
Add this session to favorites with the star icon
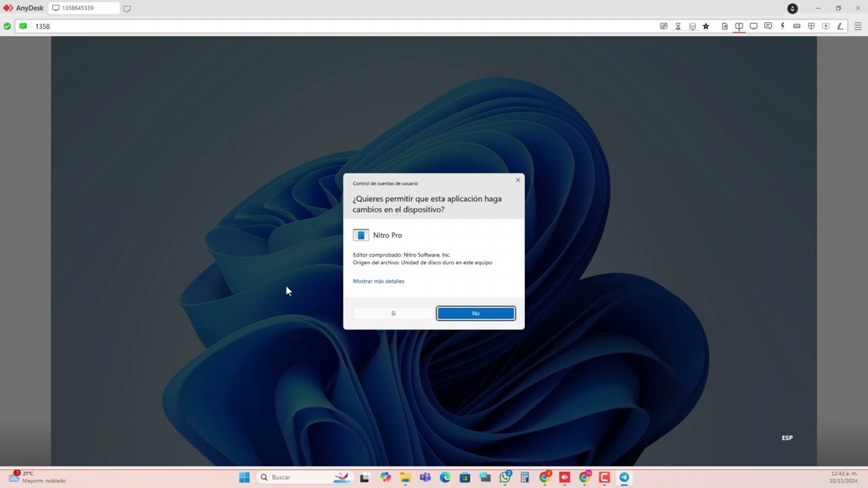pos(706,26)
